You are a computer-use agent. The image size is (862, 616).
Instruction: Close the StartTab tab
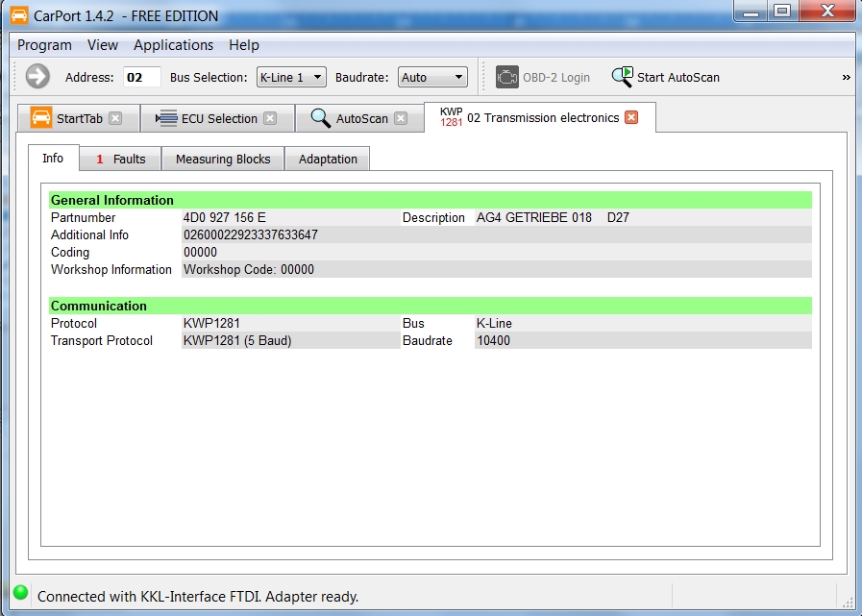pyautogui.click(x=115, y=118)
